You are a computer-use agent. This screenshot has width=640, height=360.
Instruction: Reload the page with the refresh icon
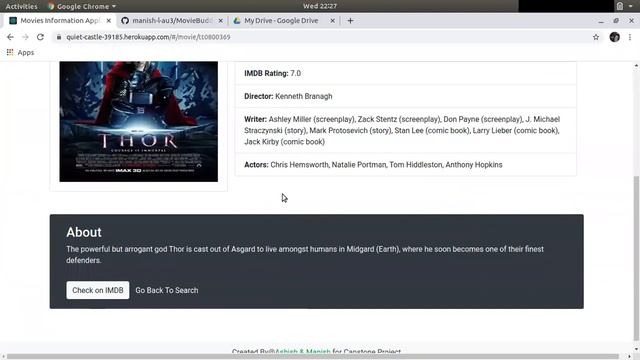pyautogui.click(x=40, y=37)
